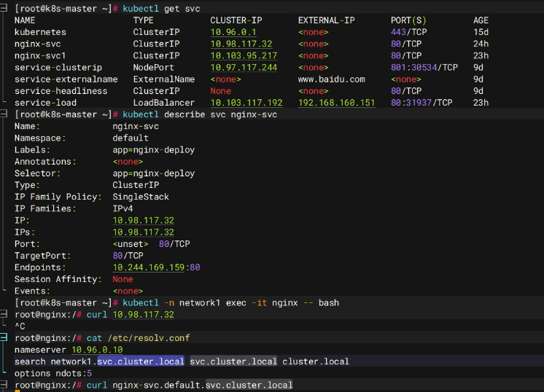Click the '^C' interrupt line
Image resolution: width=544 pixels, height=392 pixels.
tap(20, 326)
